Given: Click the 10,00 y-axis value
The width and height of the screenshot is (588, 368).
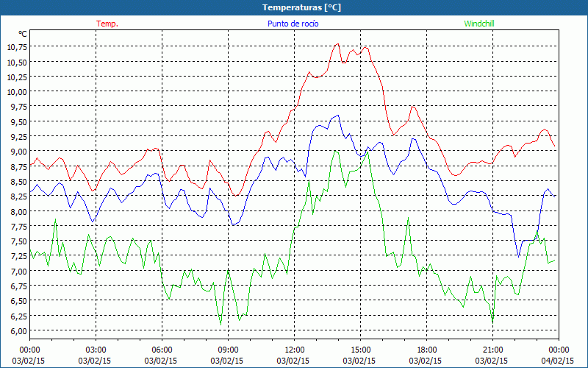Looking at the screenshot, I should tap(16, 91).
